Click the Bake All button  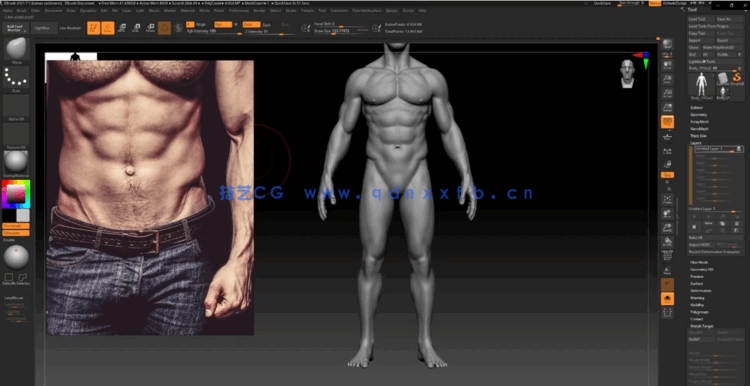(715, 238)
